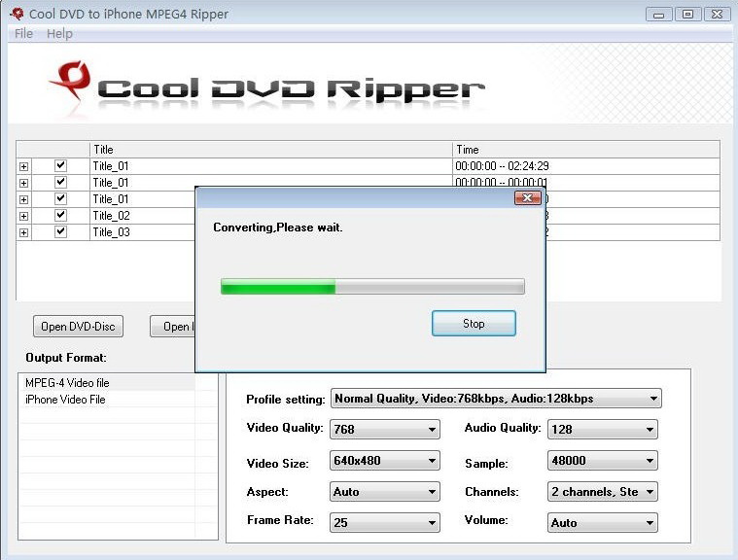The height and width of the screenshot is (560, 738).
Task: Click the partially hidden Open button beside Open DVD-Disc
Action: 173,326
